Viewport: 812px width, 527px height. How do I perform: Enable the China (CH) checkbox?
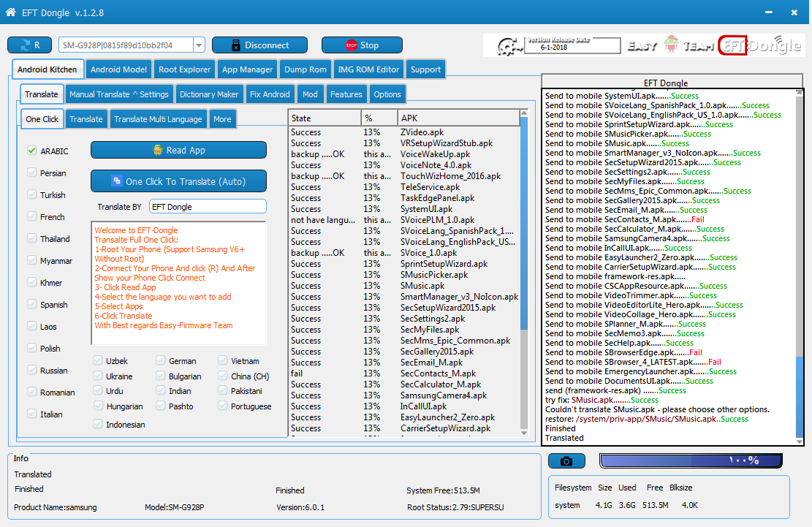point(223,376)
